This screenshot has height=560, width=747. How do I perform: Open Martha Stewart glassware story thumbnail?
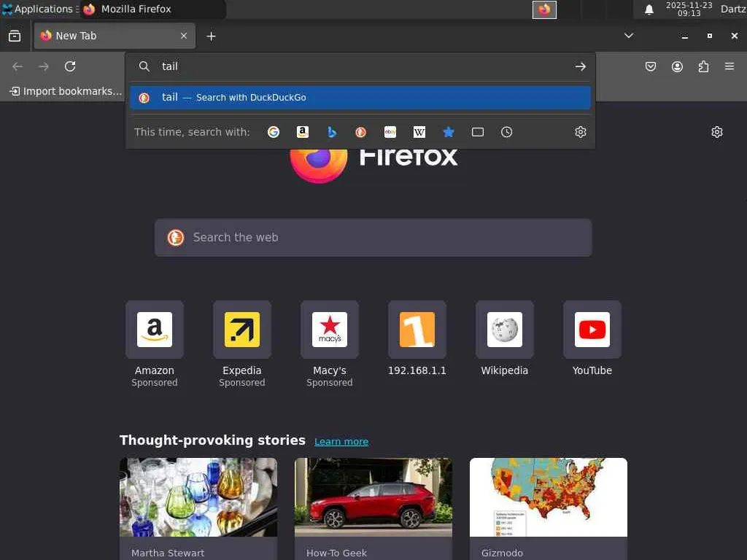click(198, 497)
